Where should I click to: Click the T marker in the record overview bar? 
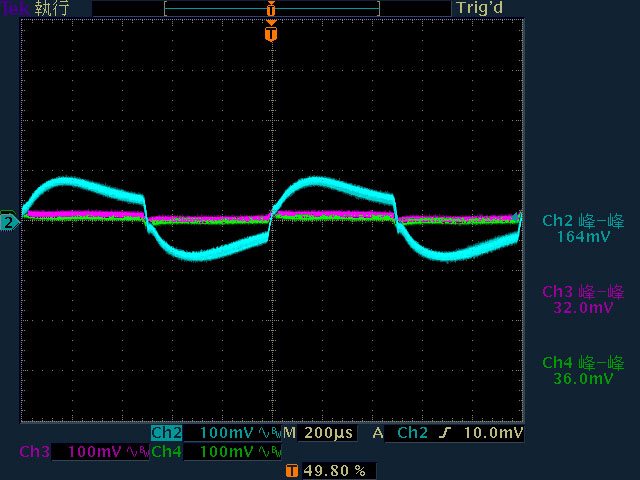(x=270, y=9)
